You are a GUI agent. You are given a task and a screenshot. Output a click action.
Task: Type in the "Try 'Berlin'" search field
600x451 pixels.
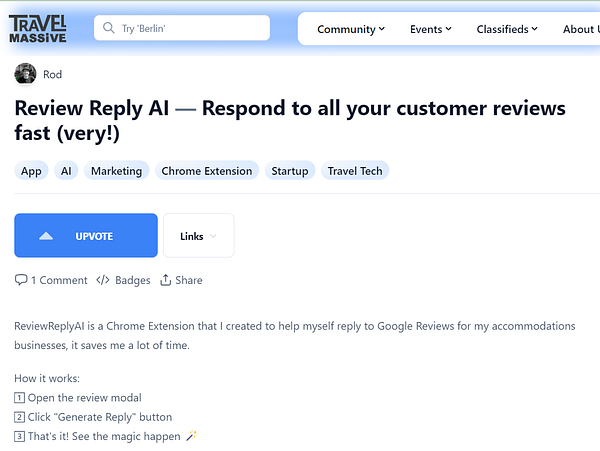[x=190, y=29]
